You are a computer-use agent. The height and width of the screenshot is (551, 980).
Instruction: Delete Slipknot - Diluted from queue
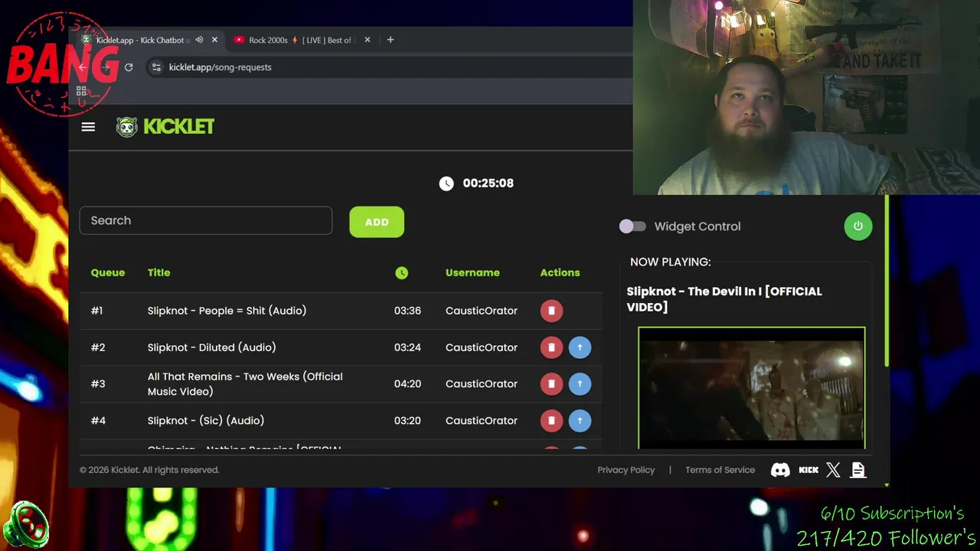[551, 347]
